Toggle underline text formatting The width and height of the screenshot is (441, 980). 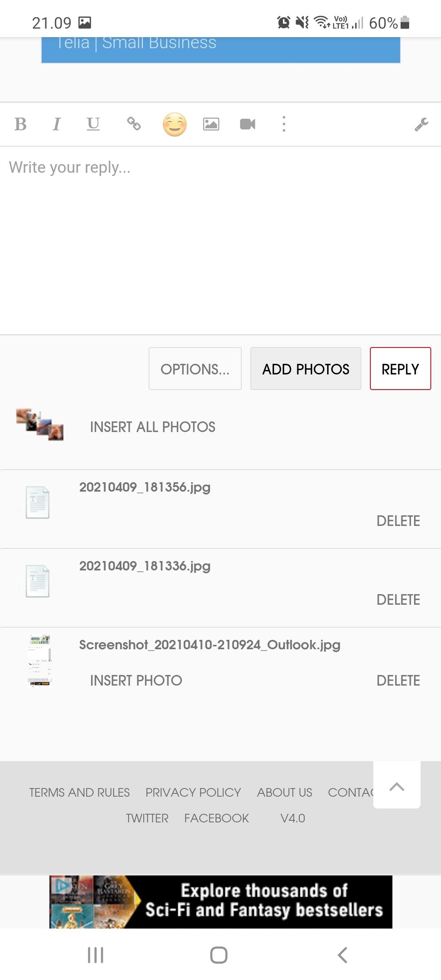[93, 124]
